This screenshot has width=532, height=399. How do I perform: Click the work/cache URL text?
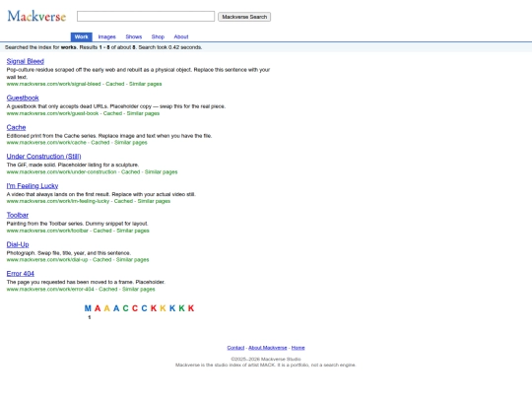tap(46, 143)
